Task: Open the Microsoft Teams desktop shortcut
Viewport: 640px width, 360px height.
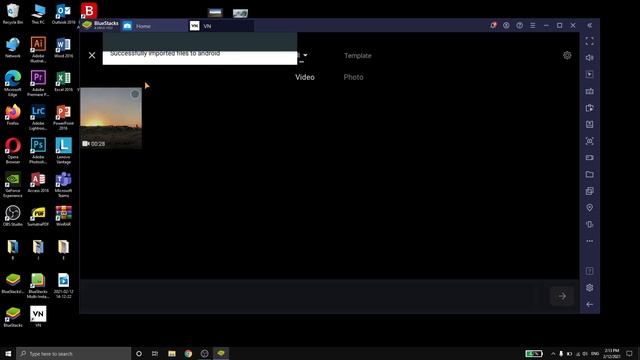Action: tap(63, 184)
